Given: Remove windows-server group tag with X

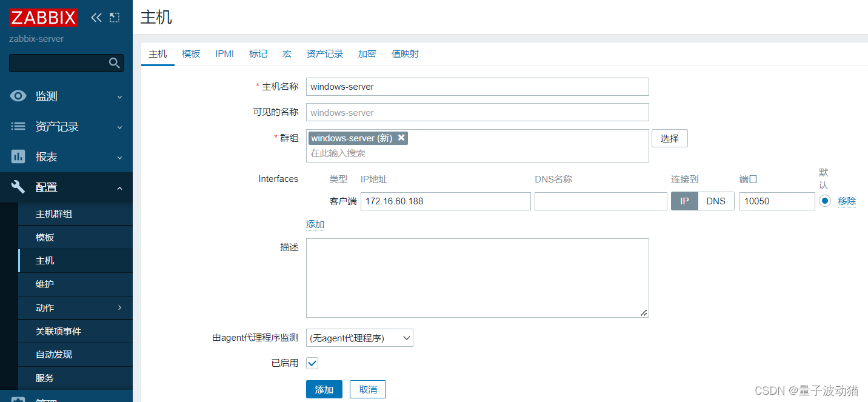Looking at the screenshot, I should 401,138.
